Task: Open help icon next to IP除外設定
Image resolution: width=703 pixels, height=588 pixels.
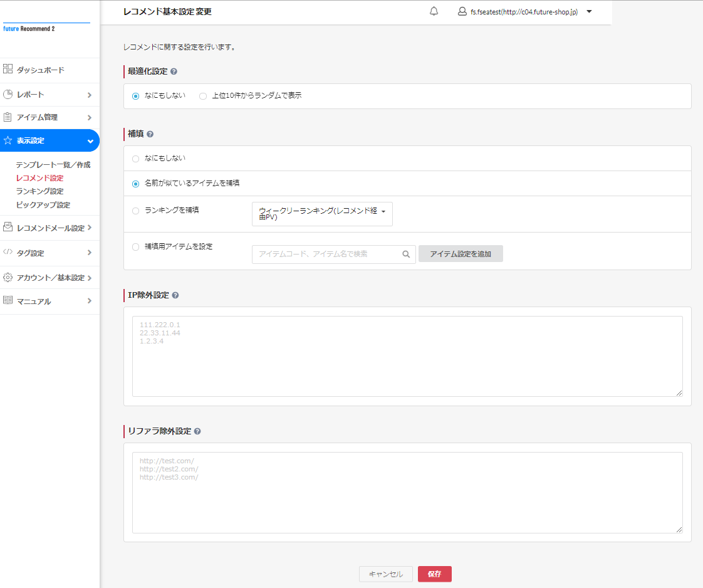Action: point(175,295)
